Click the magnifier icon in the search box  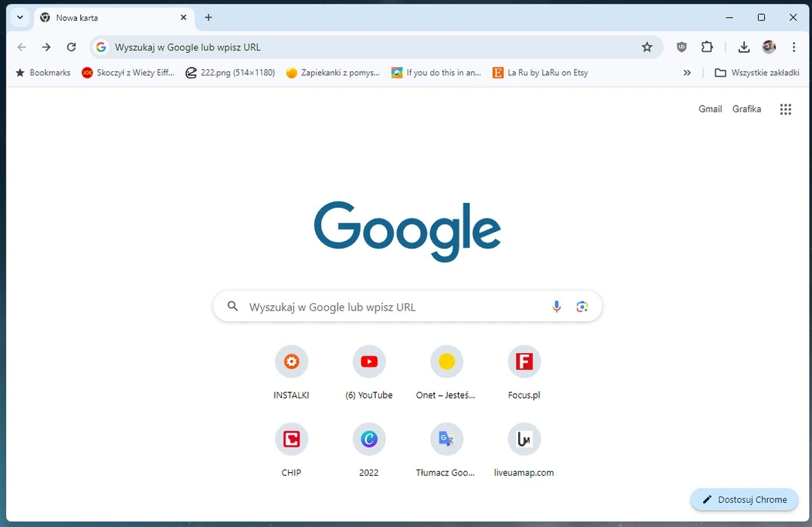pos(233,306)
